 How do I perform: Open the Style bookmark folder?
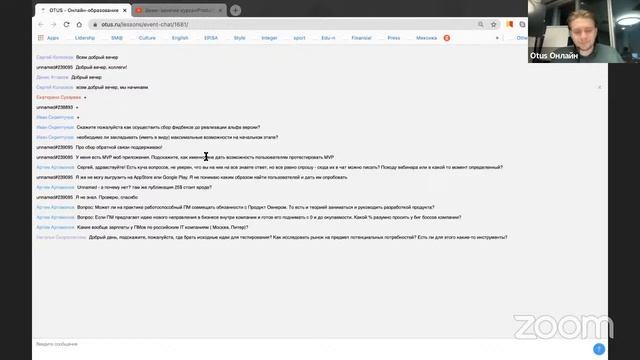click(239, 38)
